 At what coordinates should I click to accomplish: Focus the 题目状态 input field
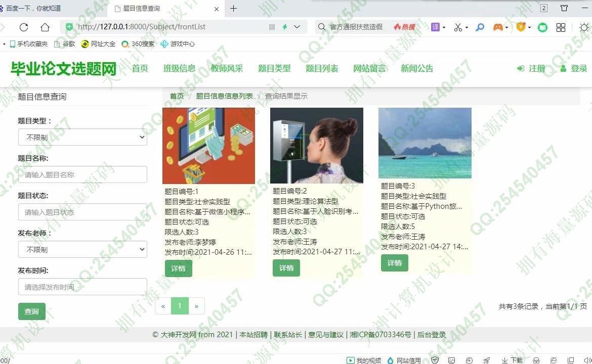click(x=82, y=212)
